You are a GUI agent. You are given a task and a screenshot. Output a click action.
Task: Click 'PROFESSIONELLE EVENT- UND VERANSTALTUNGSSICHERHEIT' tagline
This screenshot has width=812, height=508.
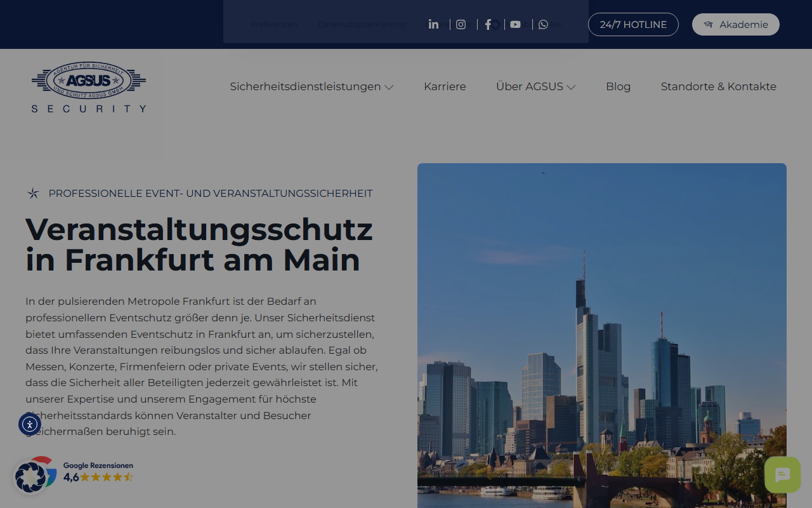tap(211, 193)
